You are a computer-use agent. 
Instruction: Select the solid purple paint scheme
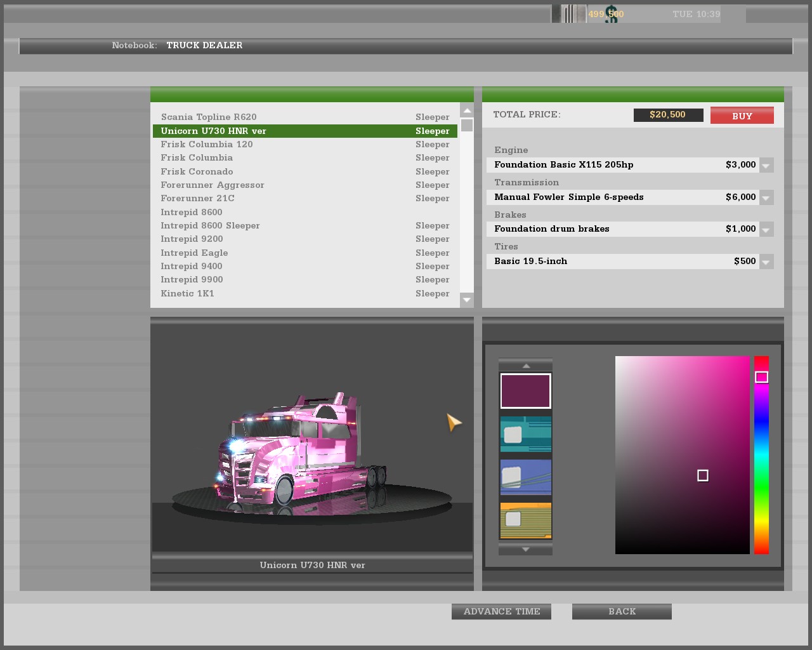tap(525, 391)
